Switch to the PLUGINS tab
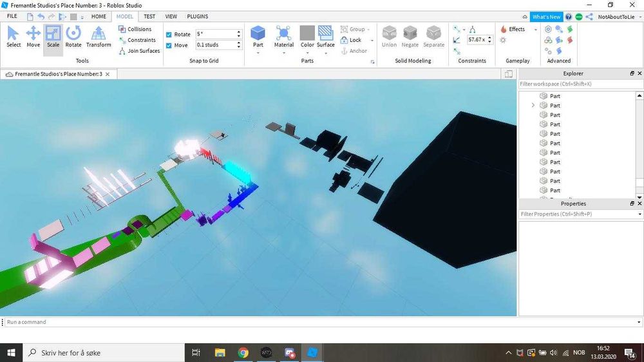This screenshot has width=644, height=362. click(x=198, y=17)
